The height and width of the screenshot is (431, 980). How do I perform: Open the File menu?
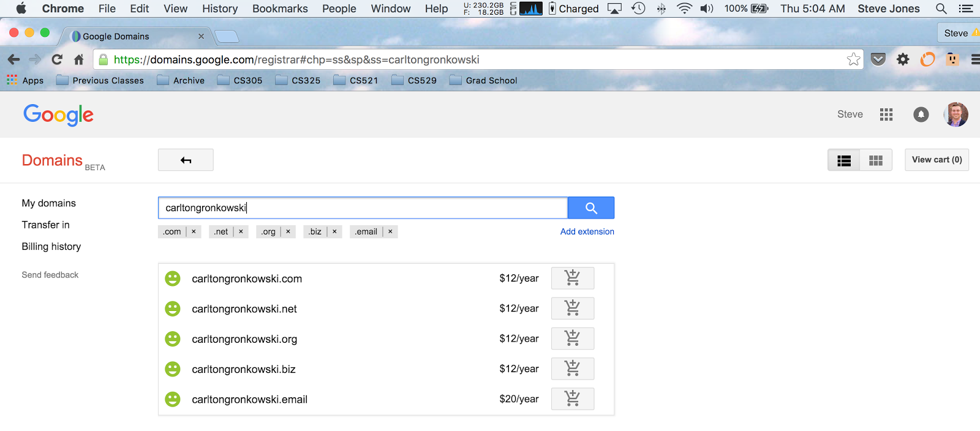(x=107, y=9)
